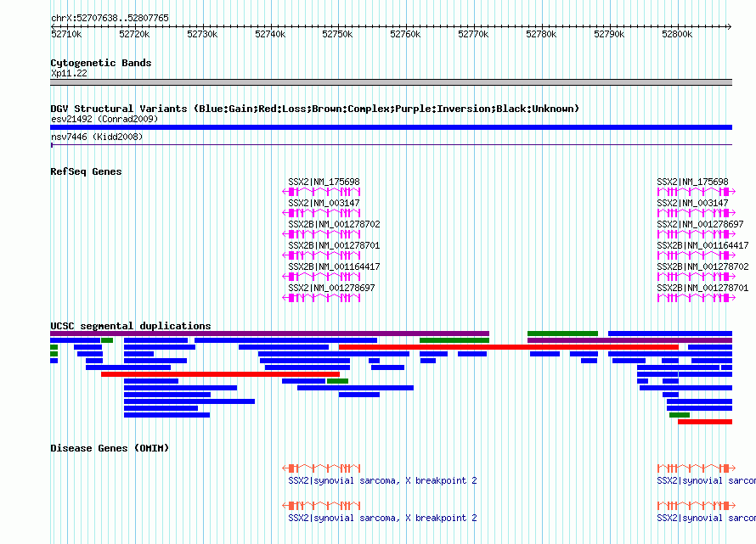Viewport: 756px width, 544px height.
Task: Click the 52740k scale tick label
Action: [270, 34]
